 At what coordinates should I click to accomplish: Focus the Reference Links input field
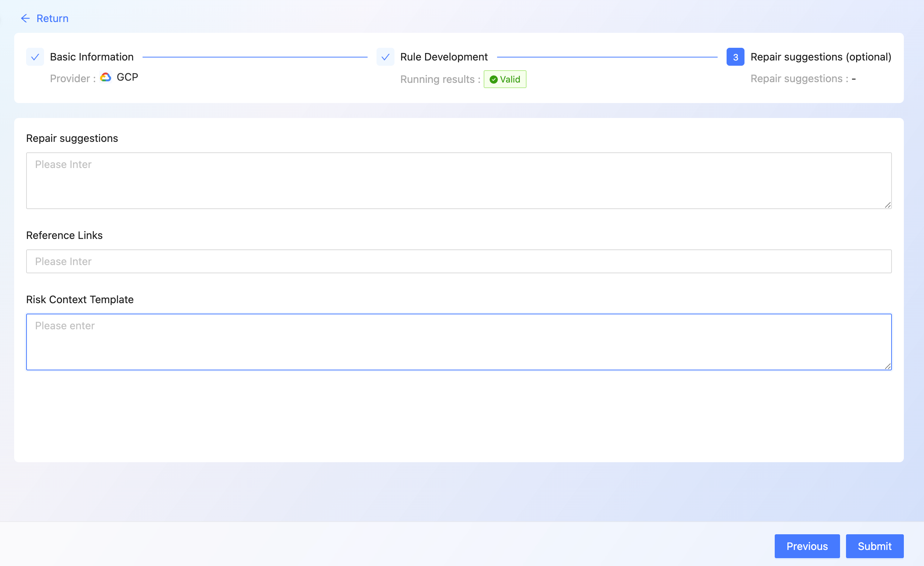click(x=459, y=261)
